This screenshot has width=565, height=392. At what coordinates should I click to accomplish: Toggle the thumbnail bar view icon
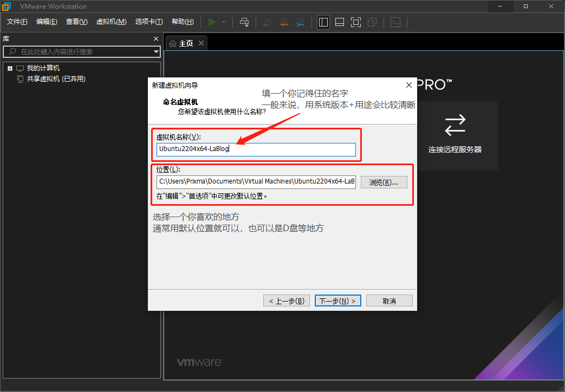click(x=340, y=22)
